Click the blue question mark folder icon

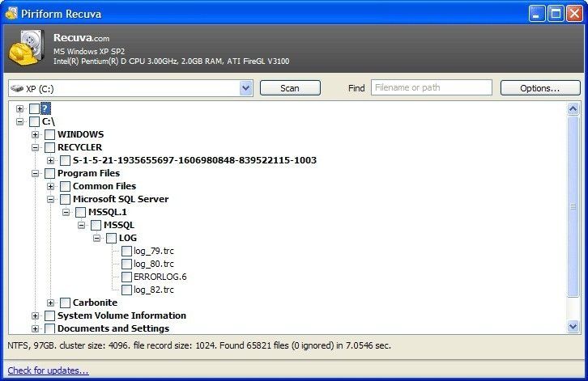[x=45, y=108]
